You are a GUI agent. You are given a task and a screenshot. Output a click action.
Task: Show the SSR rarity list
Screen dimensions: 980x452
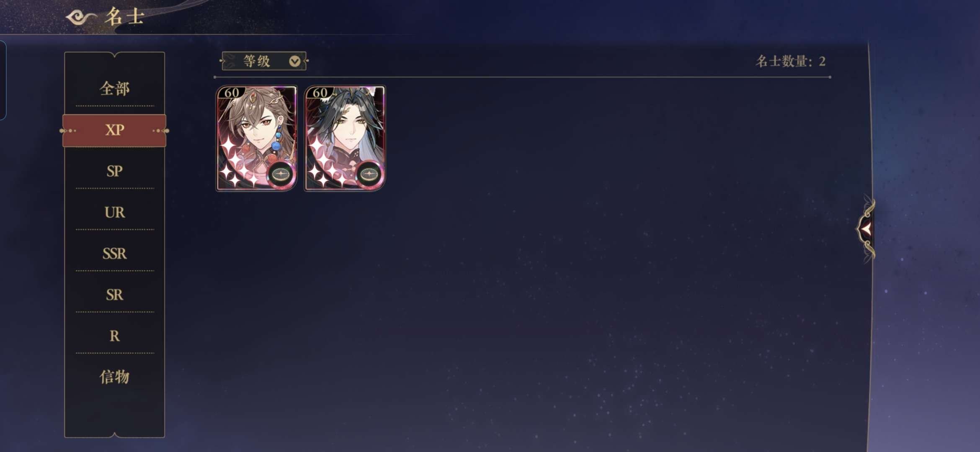pos(114,253)
